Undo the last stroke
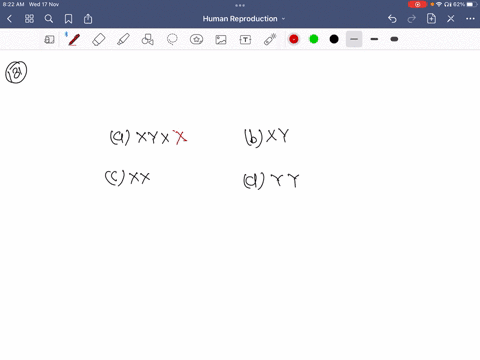480x360 pixels. (392, 19)
